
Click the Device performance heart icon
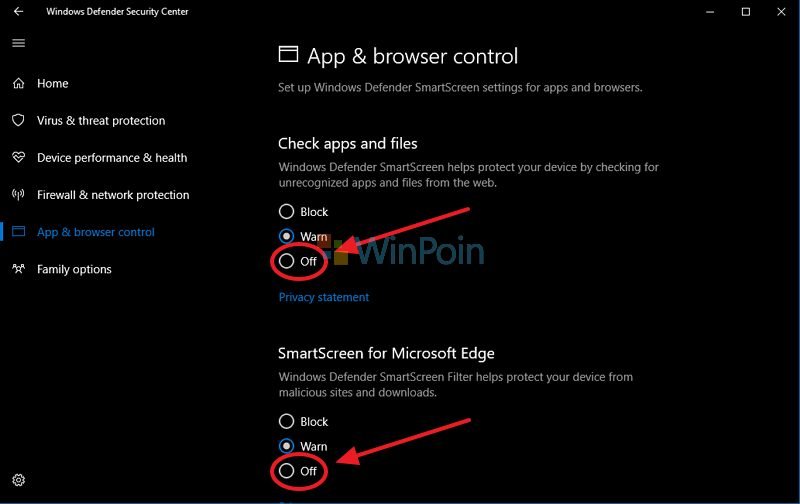18,158
